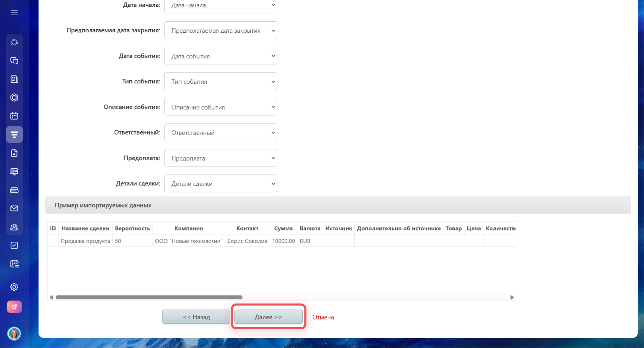
Task: Expand the "Ответственный" field dropdown
Action: coord(221,133)
